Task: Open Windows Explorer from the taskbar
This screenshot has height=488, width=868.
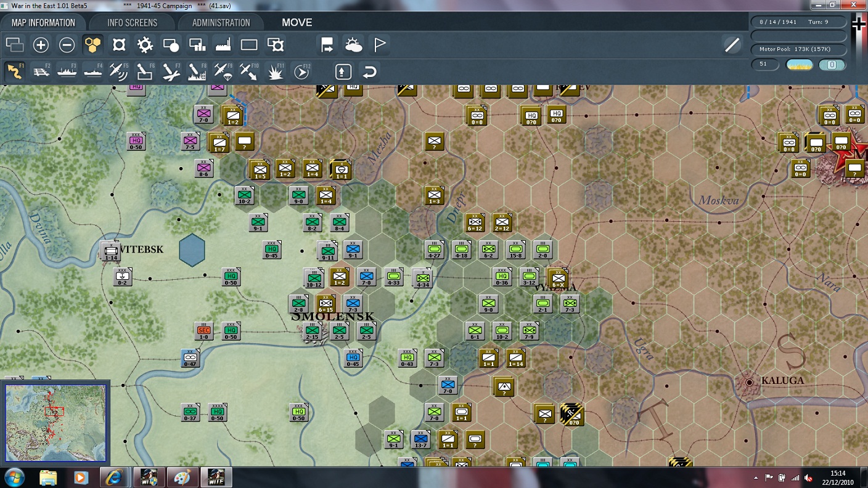Action: tap(48, 478)
